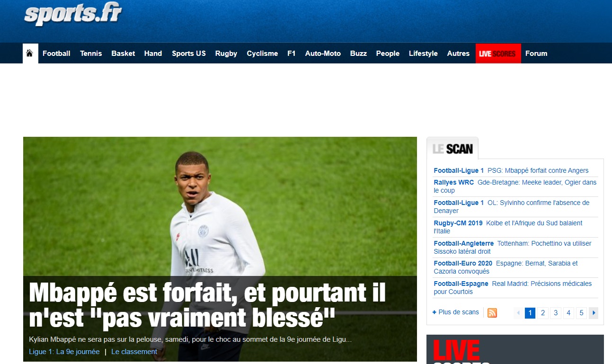Go to next scan page arrow
This screenshot has width=612, height=364.
click(x=593, y=313)
